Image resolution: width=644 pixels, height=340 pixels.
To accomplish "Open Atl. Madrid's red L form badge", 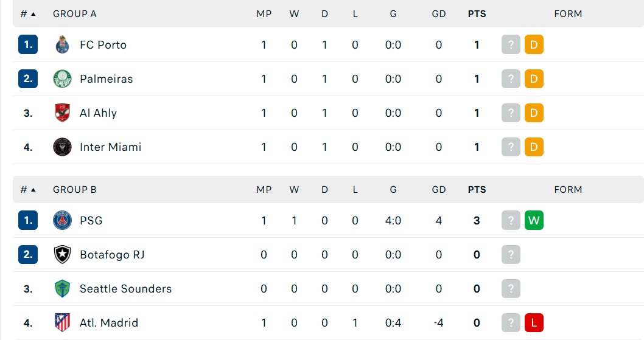I will click(534, 323).
